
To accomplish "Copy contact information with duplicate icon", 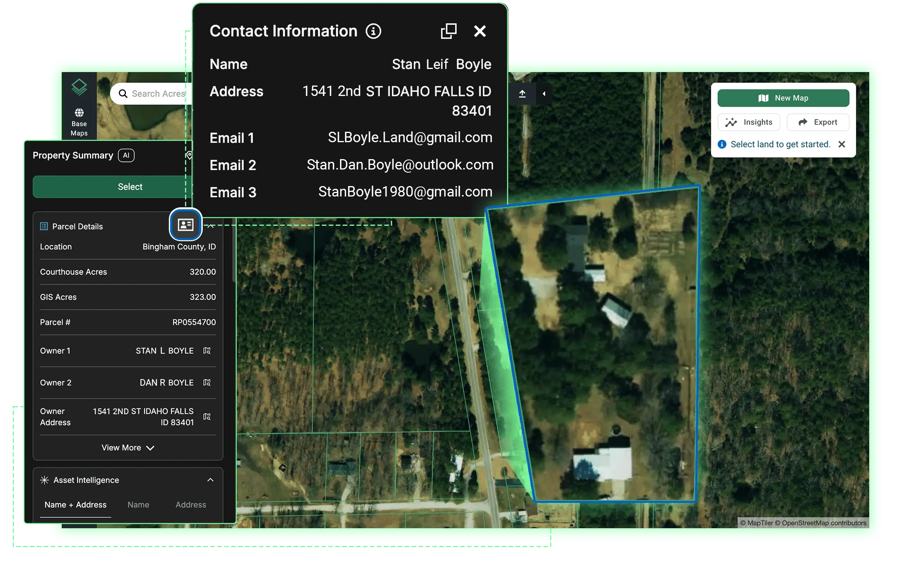I will click(x=449, y=31).
